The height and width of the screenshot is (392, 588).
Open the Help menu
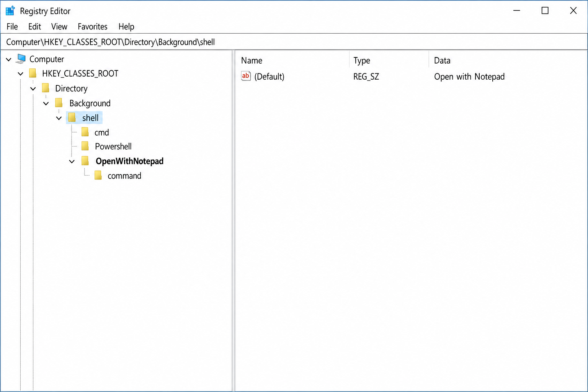(126, 26)
